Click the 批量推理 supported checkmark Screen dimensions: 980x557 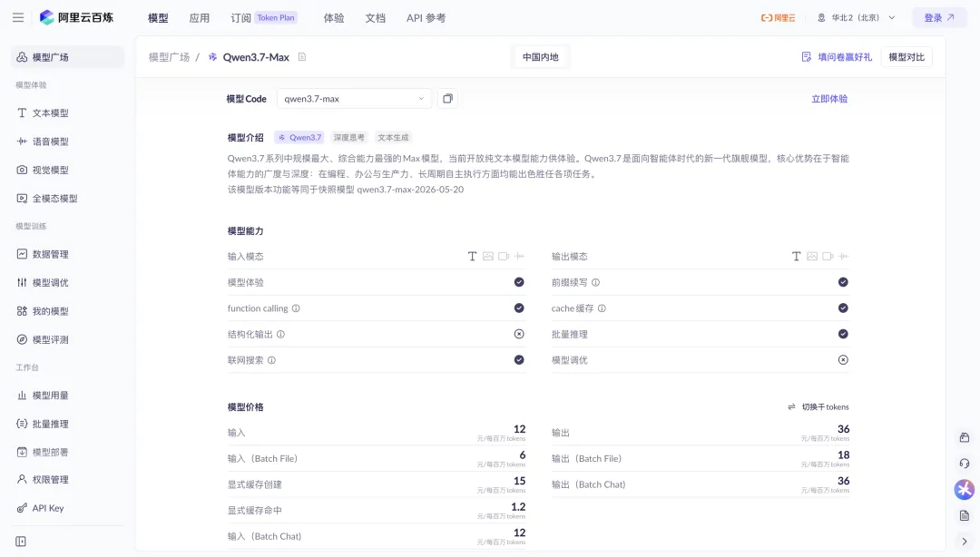tap(843, 334)
